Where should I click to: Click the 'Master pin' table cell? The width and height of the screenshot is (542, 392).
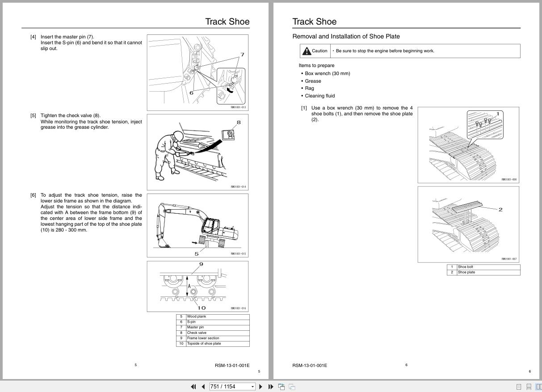click(218, 327)
